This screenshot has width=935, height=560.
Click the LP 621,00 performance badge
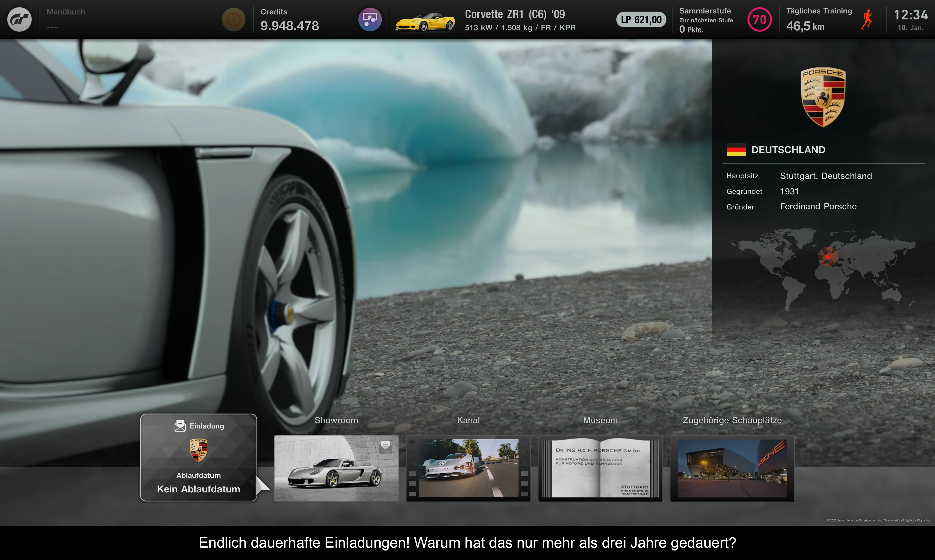click(x=641, y=20)
